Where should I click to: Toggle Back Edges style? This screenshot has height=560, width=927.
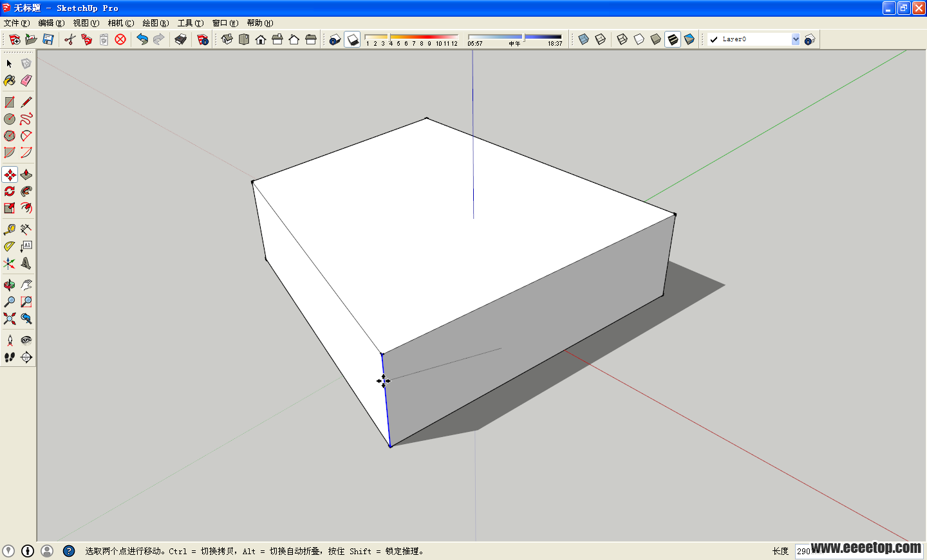point(601,39)
